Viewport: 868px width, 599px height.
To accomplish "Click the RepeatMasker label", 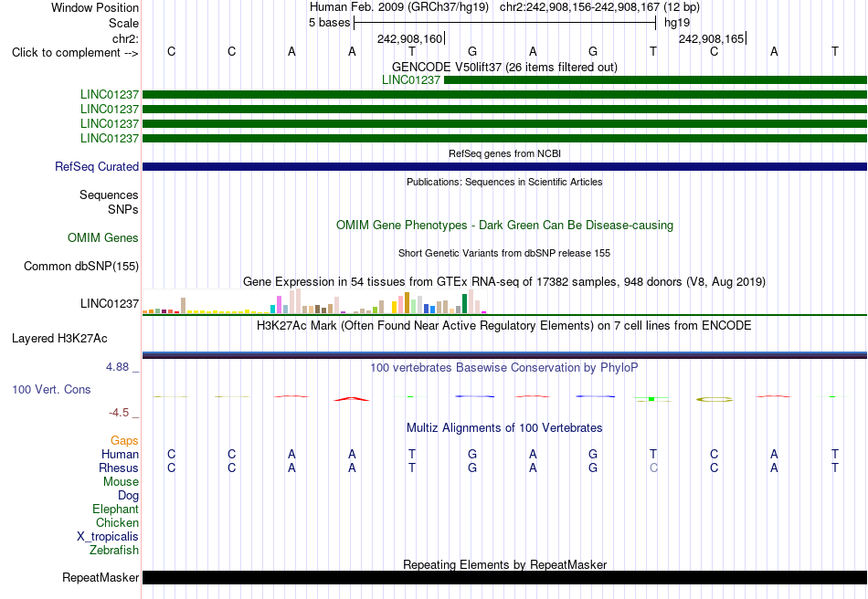I will click(101, 577).
